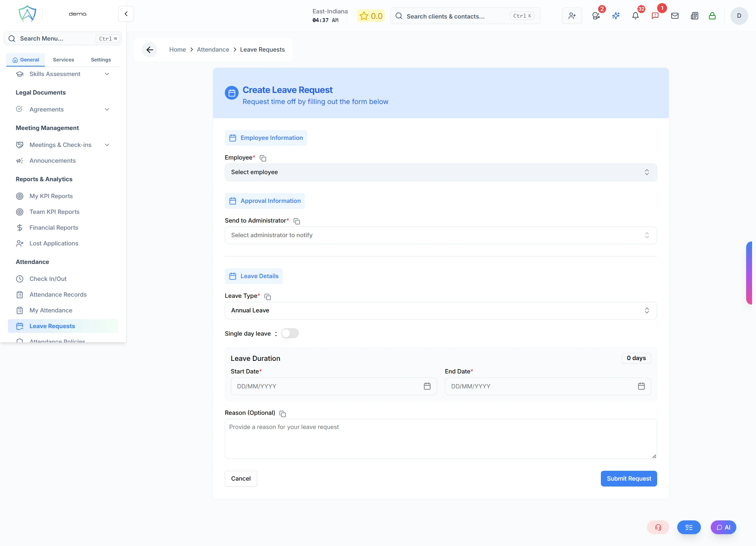Copy the Employee field using its copy icon
Image resolution: width=756 pixels, height=546 pixels.
pos(263,158)
